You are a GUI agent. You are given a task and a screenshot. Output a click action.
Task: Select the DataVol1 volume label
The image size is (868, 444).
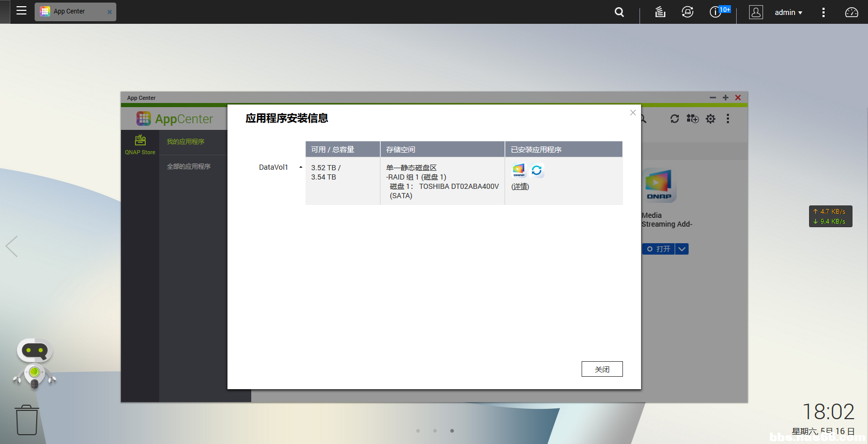[x=273, y=167]
